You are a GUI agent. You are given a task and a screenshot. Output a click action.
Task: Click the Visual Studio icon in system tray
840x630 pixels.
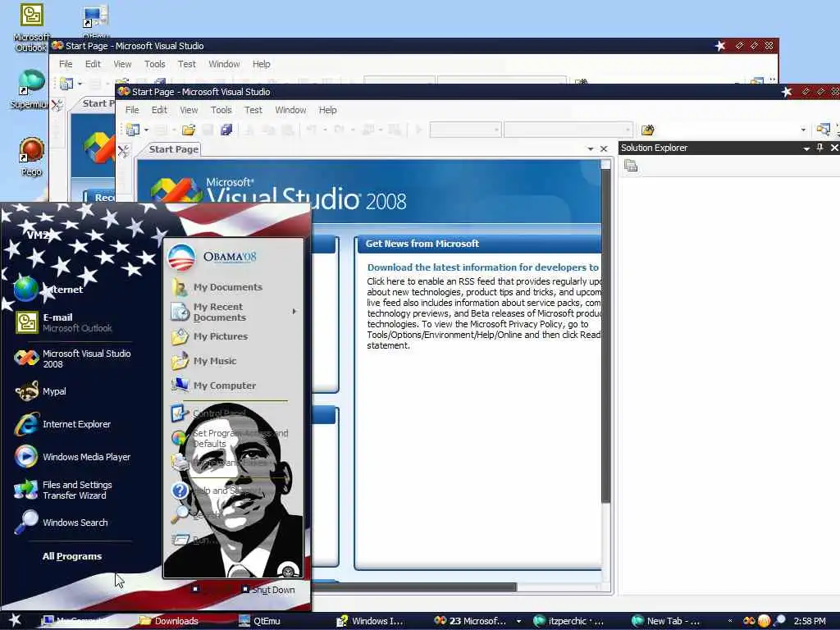click(x=750, y=621)
